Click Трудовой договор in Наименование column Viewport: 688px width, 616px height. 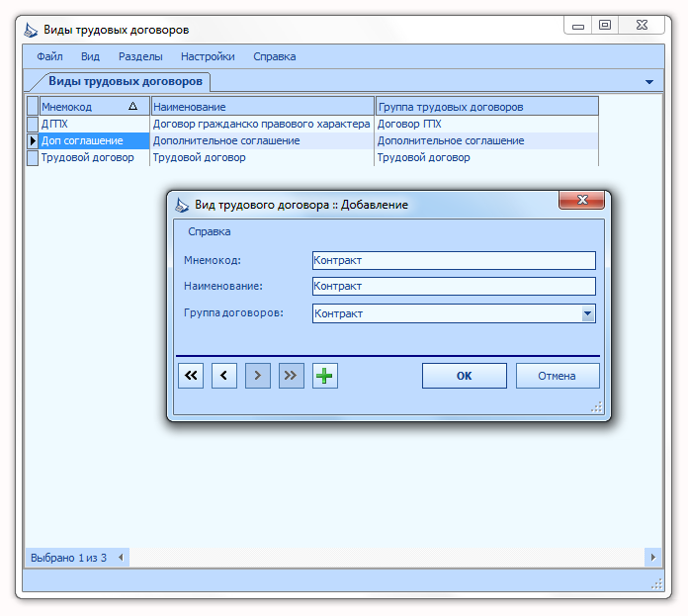click(x=262, y=157)
